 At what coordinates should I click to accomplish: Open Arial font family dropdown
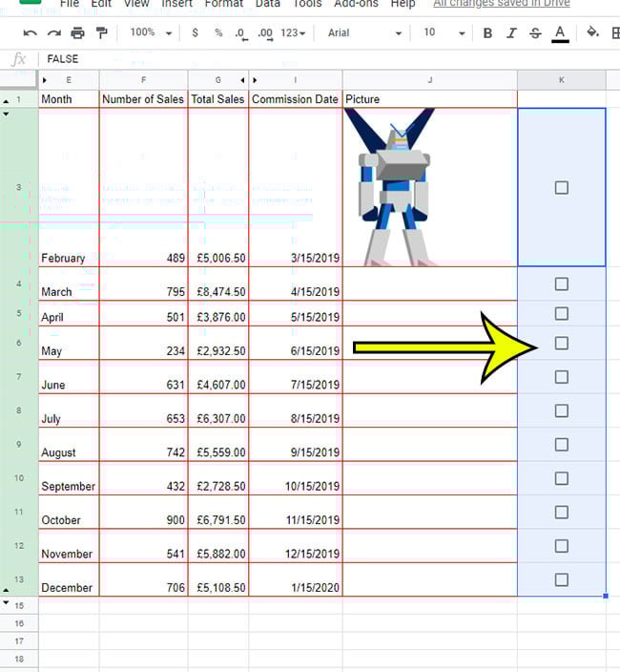tap(364, 33)
